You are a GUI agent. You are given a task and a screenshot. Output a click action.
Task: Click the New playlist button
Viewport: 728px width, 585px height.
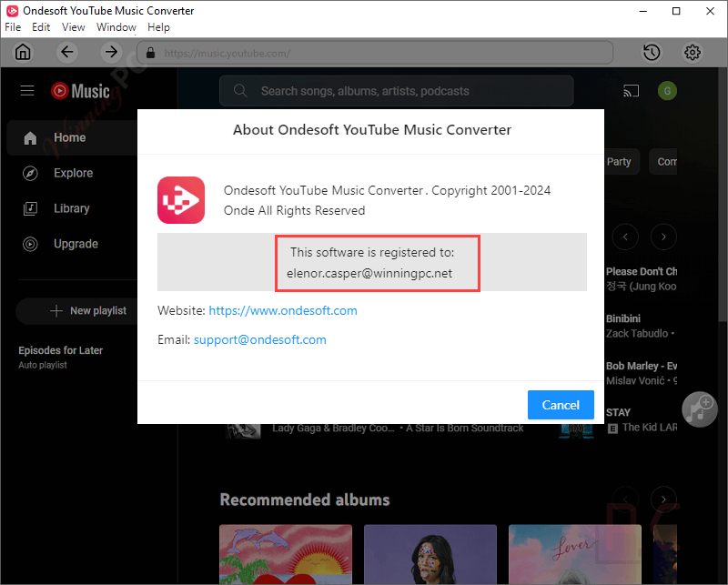coord(76,310)
